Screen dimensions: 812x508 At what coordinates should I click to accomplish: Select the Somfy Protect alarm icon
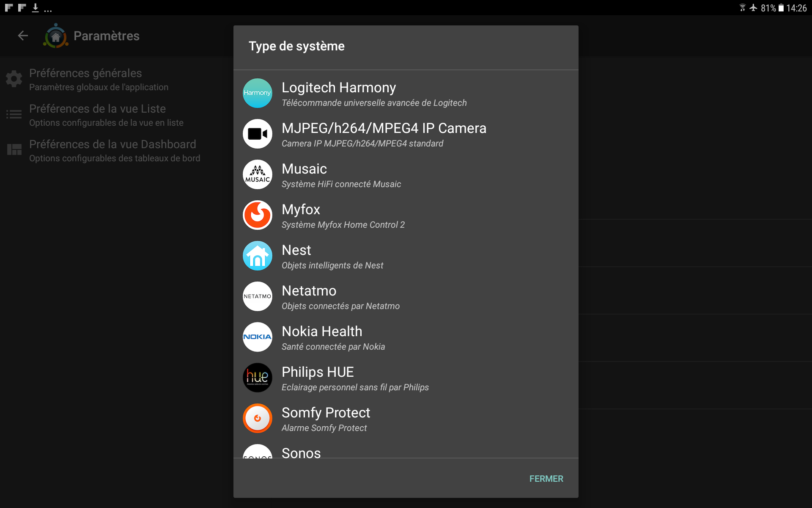pos(257,418)
